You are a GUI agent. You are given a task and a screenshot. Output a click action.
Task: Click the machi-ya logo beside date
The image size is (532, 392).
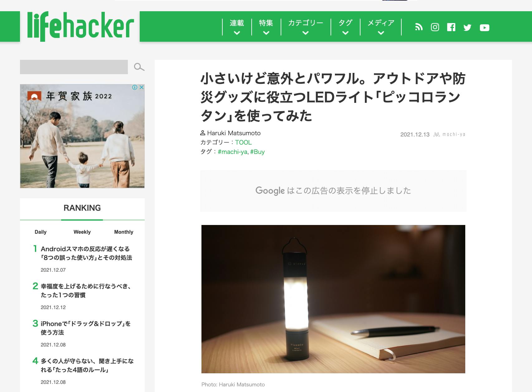[x=449, y=134]
